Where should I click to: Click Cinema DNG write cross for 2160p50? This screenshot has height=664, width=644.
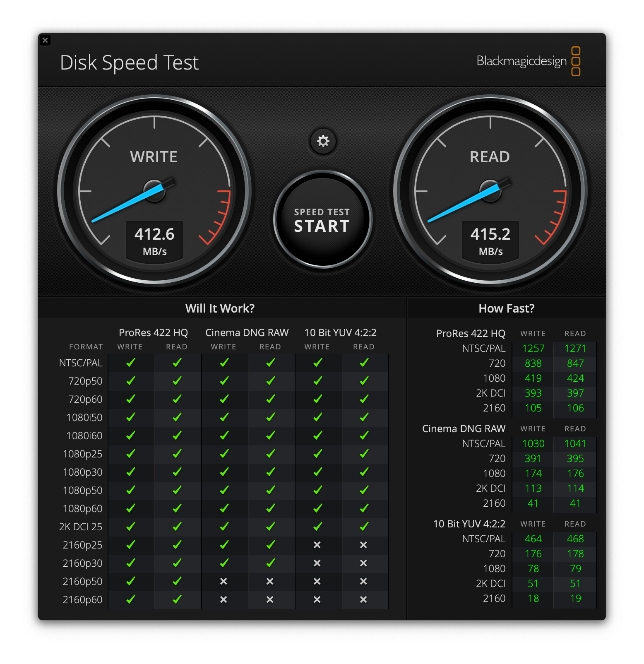pyautogui.click(x=223, y=581)
